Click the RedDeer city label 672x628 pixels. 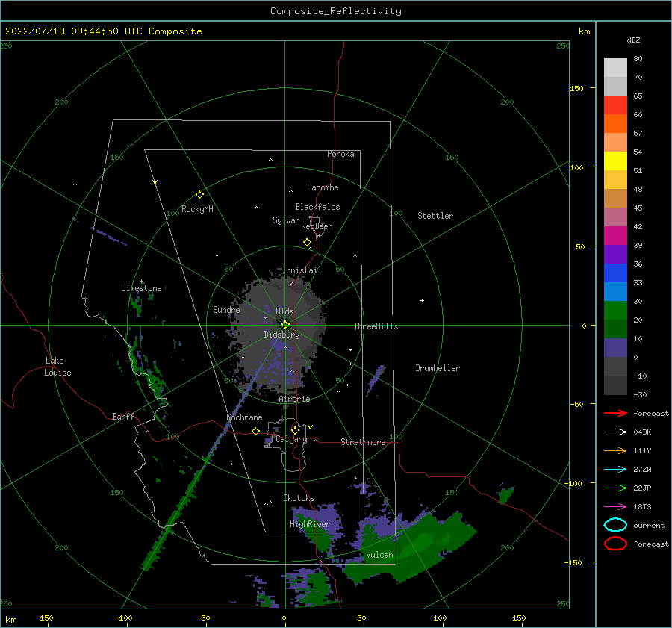coord(317,226)
